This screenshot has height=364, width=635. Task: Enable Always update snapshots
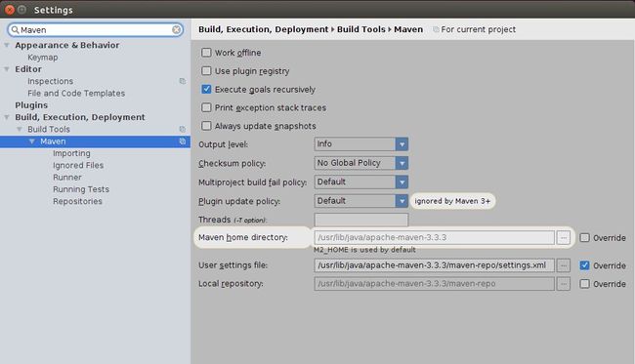pyautogui.click(x=206, y=126)
